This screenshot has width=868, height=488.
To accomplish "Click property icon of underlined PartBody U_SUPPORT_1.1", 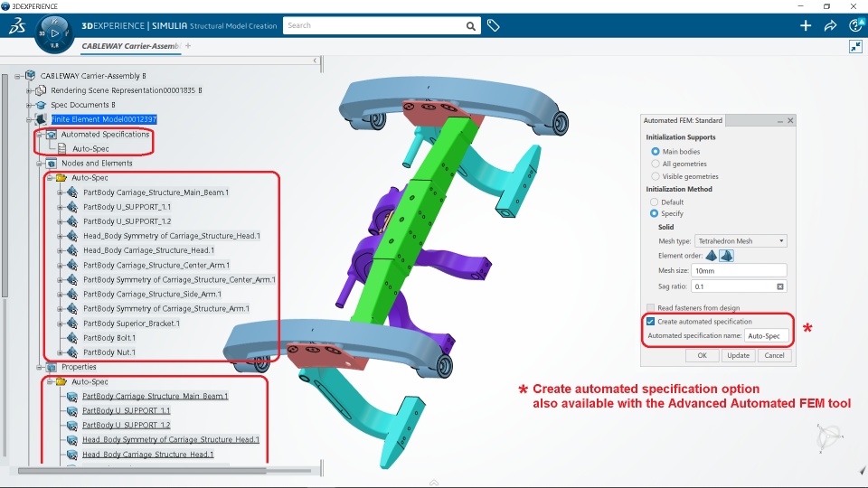I will click(72, 411).
